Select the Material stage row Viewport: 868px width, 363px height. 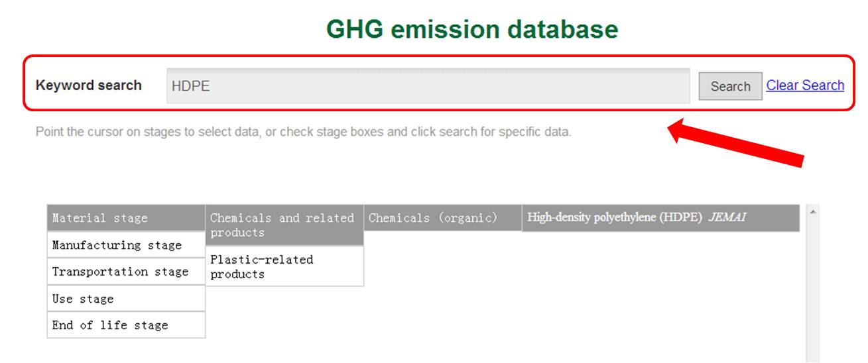(x=126, y=218)
